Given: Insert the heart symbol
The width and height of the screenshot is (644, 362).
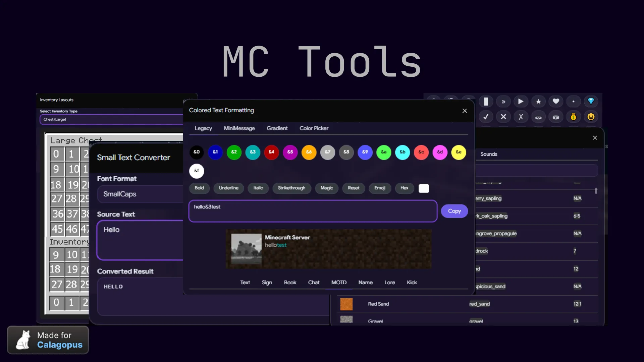Looking at the screenshot, I should (556, 102).
